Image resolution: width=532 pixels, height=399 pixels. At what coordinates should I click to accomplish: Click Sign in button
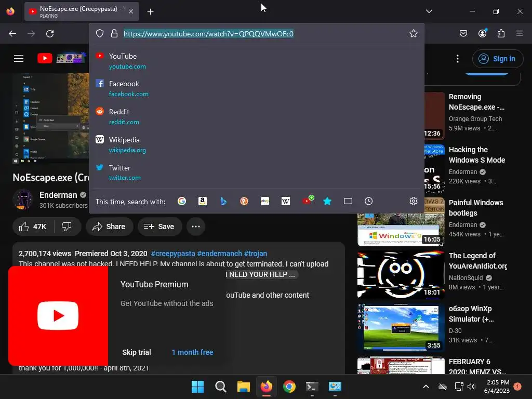coord(497,59)
